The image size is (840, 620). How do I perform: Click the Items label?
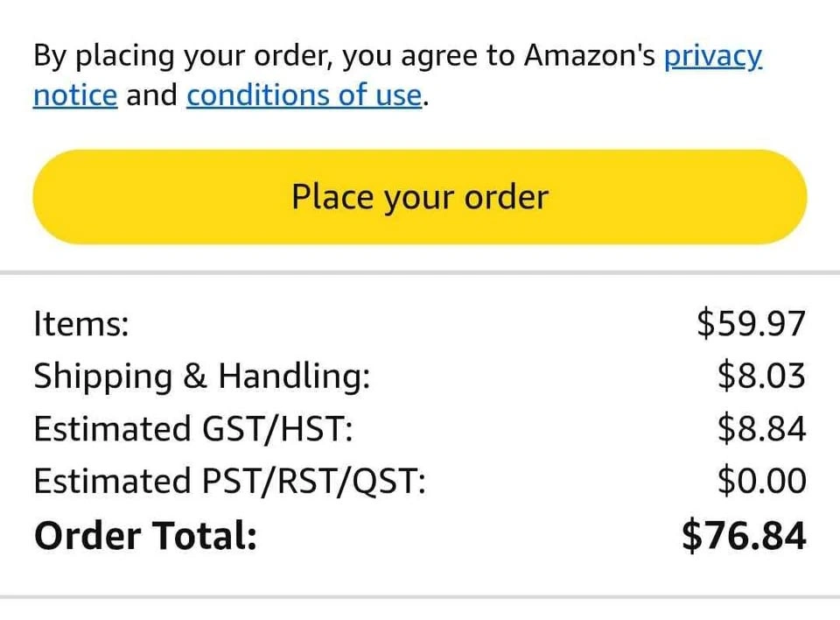(80, 324)
